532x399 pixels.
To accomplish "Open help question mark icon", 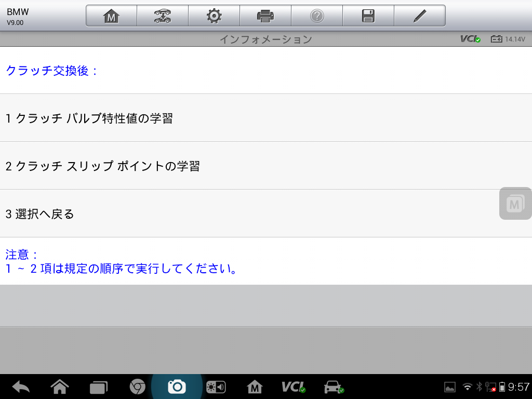I will tap(316, 16).
